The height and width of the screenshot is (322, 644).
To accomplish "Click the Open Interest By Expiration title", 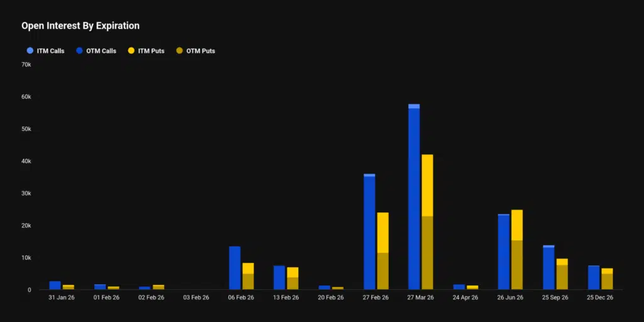I will (80, 26).
